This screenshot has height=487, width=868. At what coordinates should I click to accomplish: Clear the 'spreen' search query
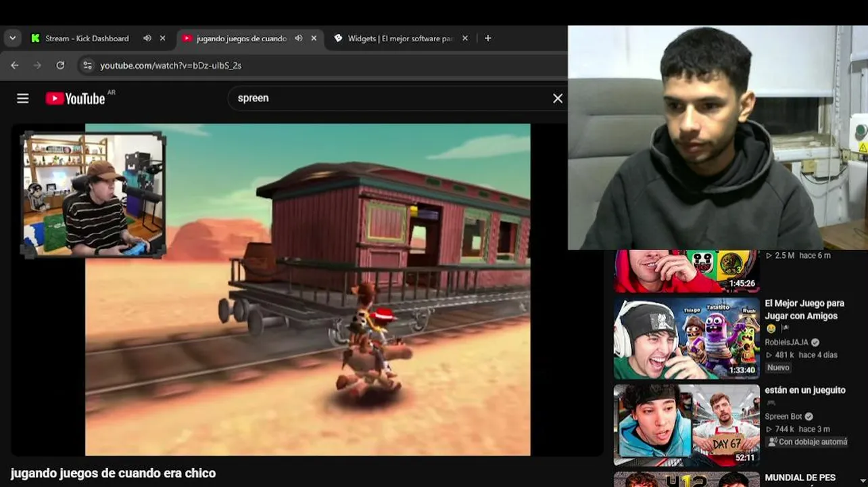tap(558, 98)
